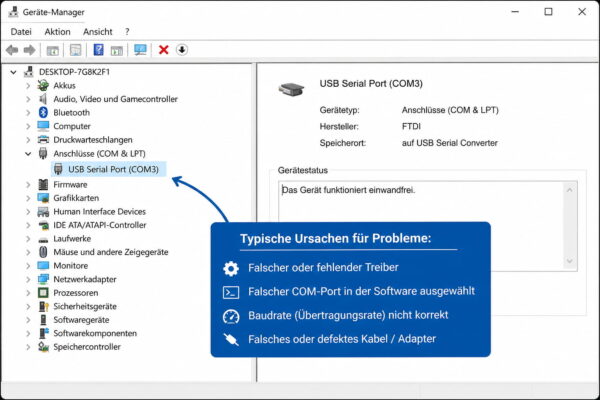
Task: Click the Geräte-Manager title bar app icon
Action: click(x=13, y=12)
